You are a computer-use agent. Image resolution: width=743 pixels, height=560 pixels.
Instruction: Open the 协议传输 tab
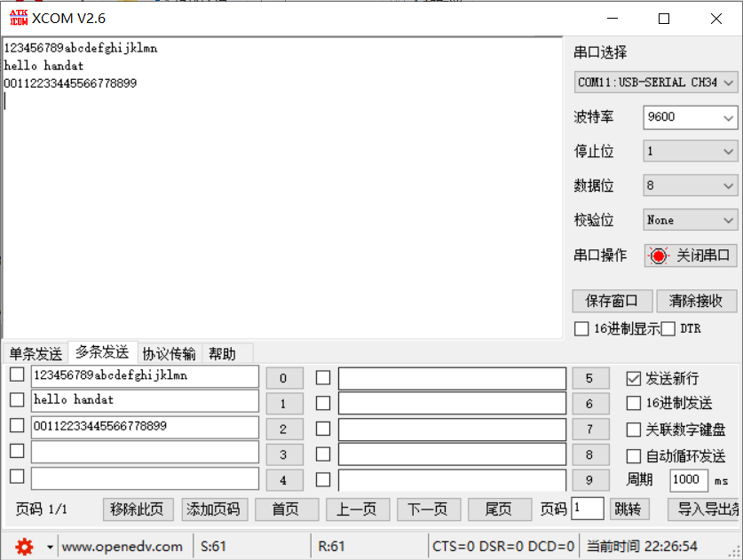(169, 354)
